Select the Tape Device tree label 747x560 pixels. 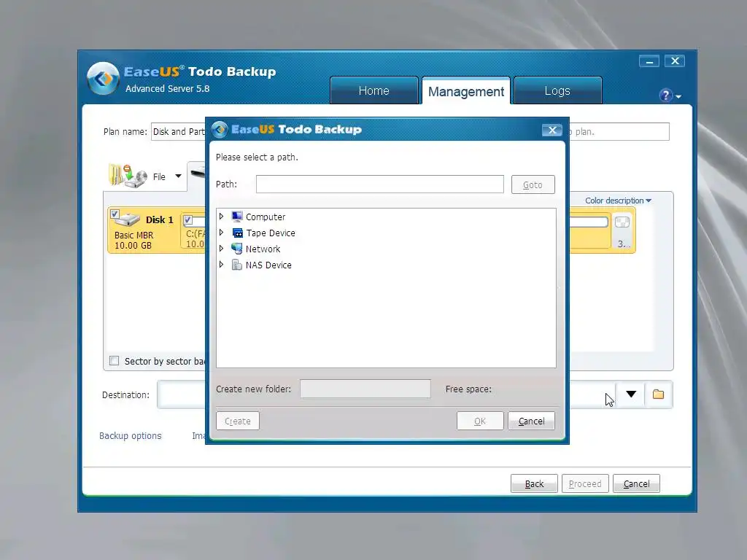coord(271,233)
